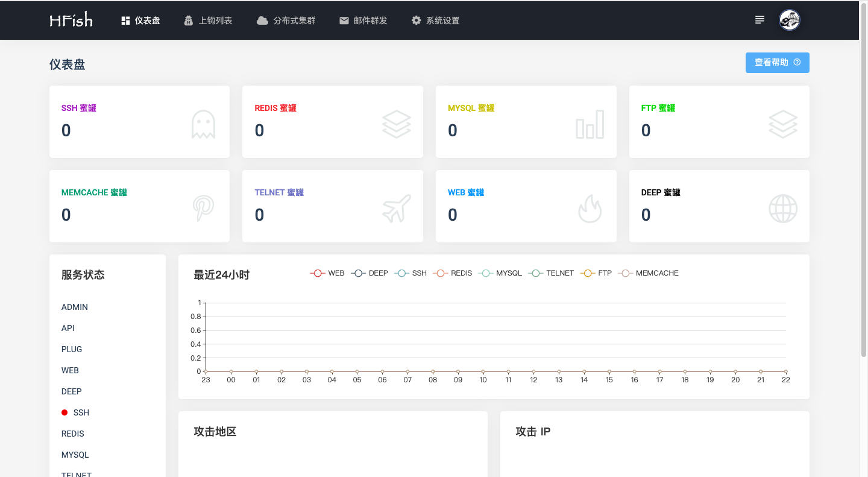Hide the MEMCACHE series in legend
This screenshot has width=868, height=477.
[649, 273]
